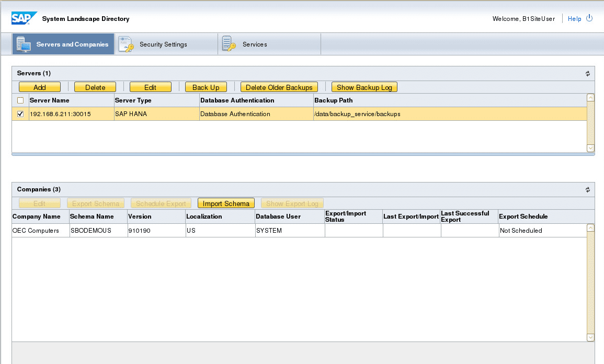Click the Companies panel scrollbar up arrow
This screenshot has width=604, height=364.
590,227
